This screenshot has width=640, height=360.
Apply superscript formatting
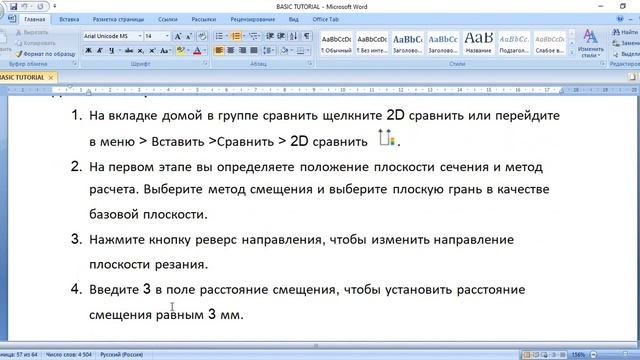coord(152,51)
